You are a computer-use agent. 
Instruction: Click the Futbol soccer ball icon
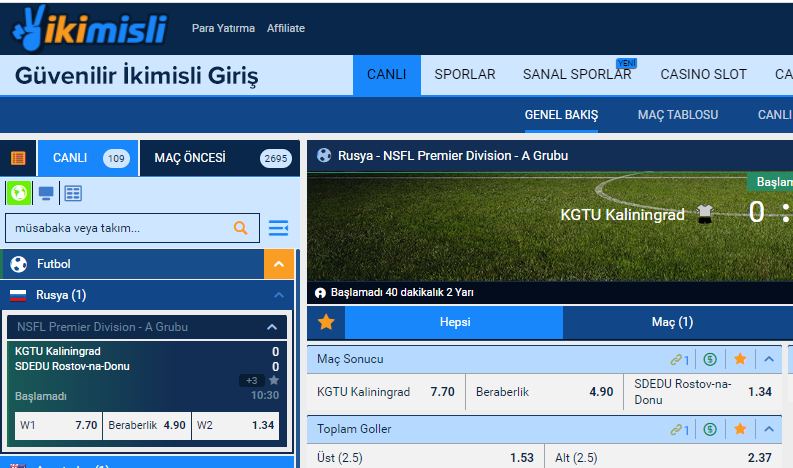click(x=19, y=264)
